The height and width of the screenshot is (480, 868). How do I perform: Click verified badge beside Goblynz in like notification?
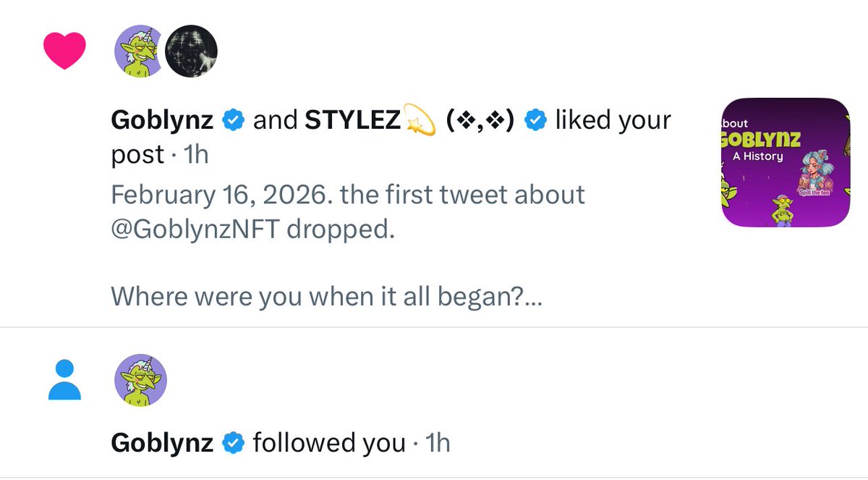click(233, 121)
